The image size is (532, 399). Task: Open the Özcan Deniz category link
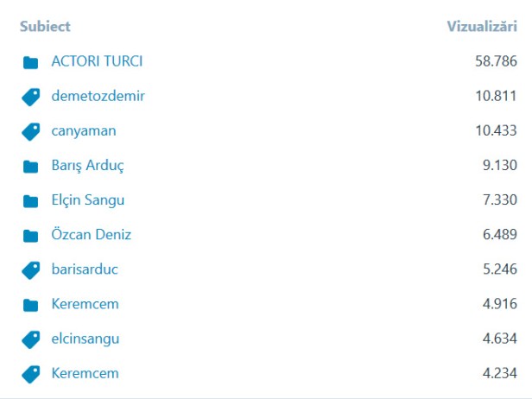pos(92,234)
